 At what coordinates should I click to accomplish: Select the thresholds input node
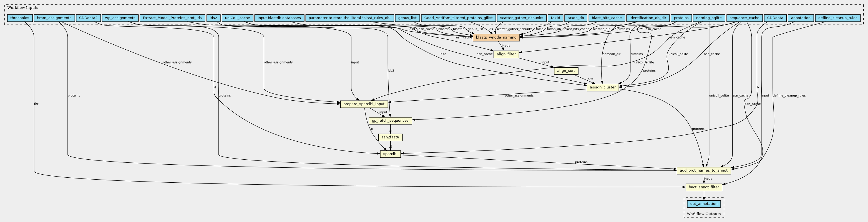point(19,18)
